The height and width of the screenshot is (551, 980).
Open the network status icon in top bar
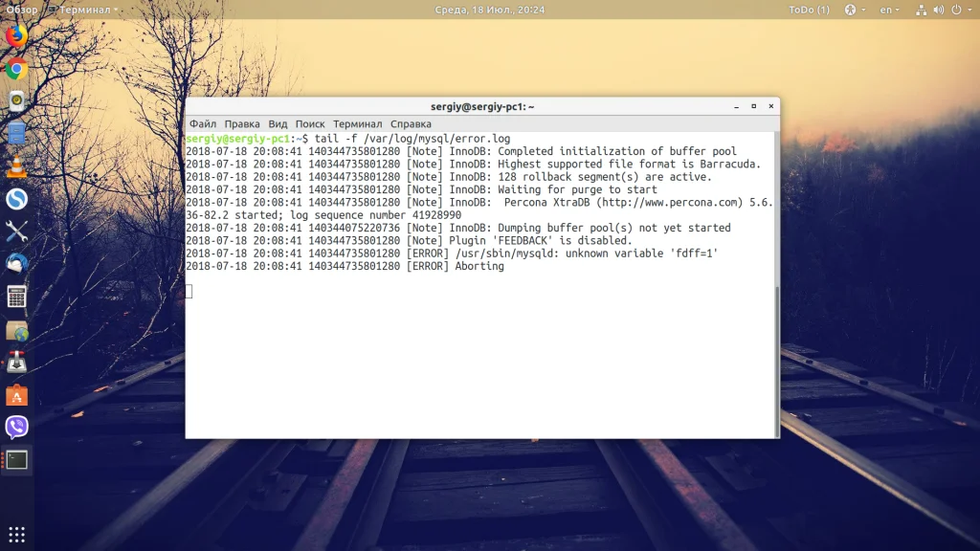pyautogui.click(x=921, y=10)
